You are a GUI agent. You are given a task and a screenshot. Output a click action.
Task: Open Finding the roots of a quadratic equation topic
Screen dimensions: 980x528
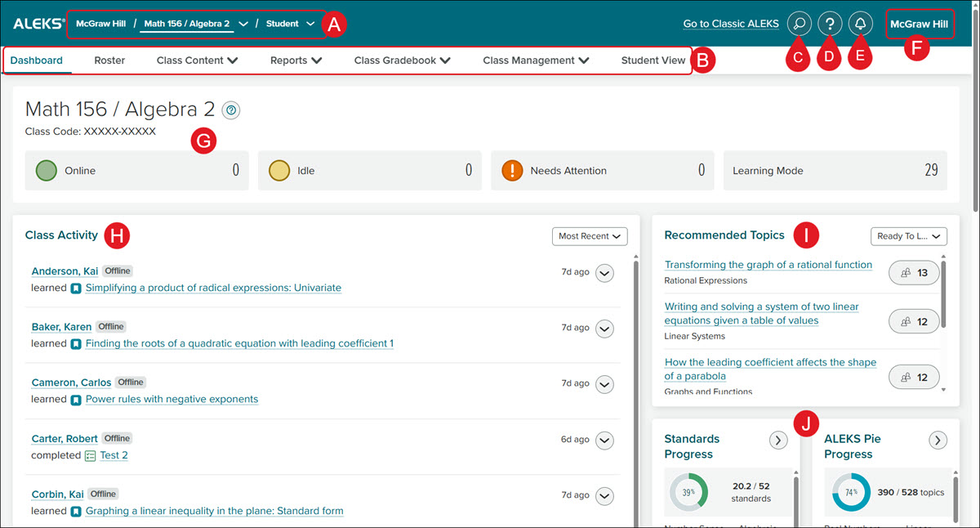239,343
